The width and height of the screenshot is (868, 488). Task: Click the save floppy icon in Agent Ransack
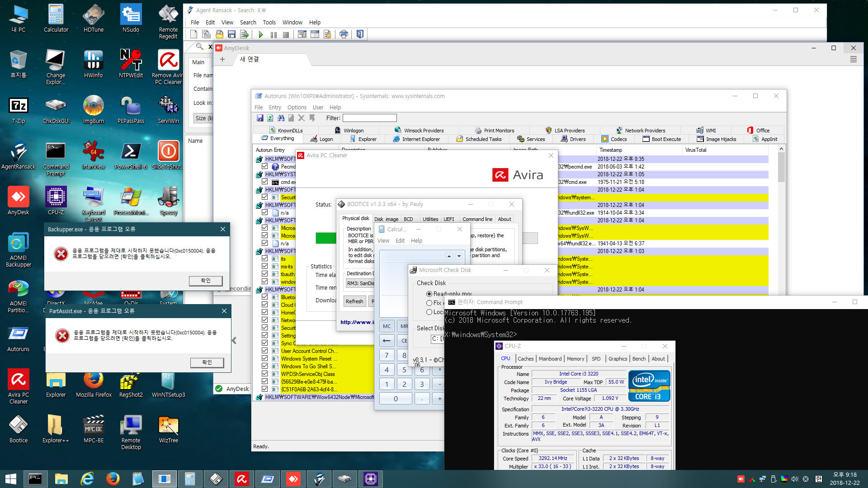coord(231,34)
